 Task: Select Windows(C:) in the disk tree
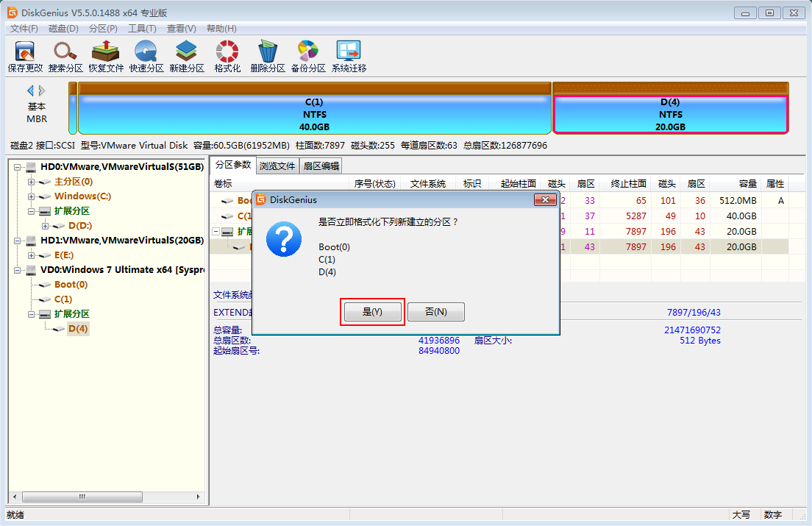point(82,196)
